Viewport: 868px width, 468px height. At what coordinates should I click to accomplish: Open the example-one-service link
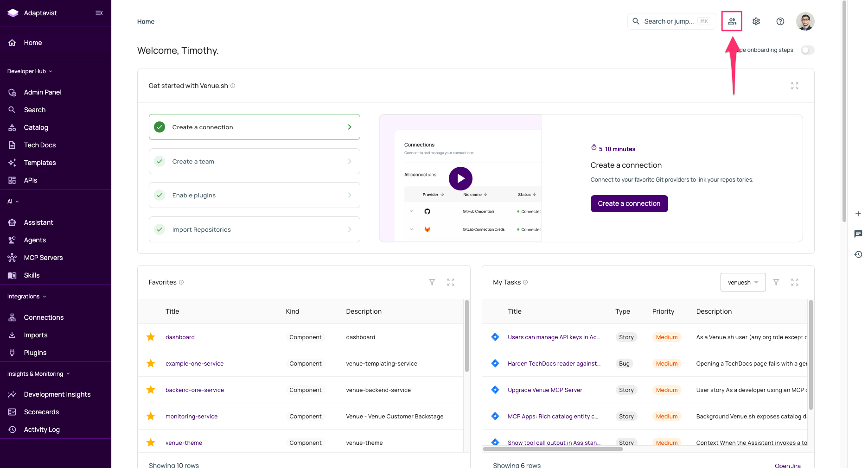pyautogui.click(x=194, y=364)
